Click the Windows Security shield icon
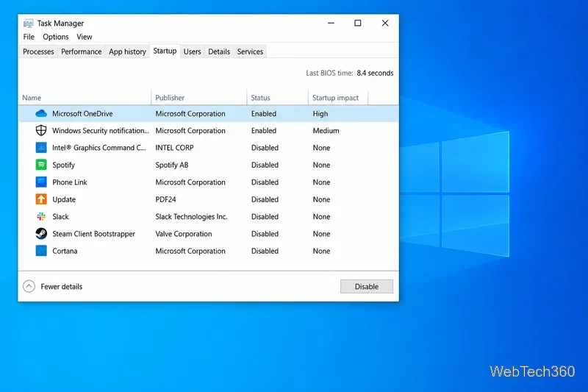This screenshot has height=392, width=588. coord(41,130)
